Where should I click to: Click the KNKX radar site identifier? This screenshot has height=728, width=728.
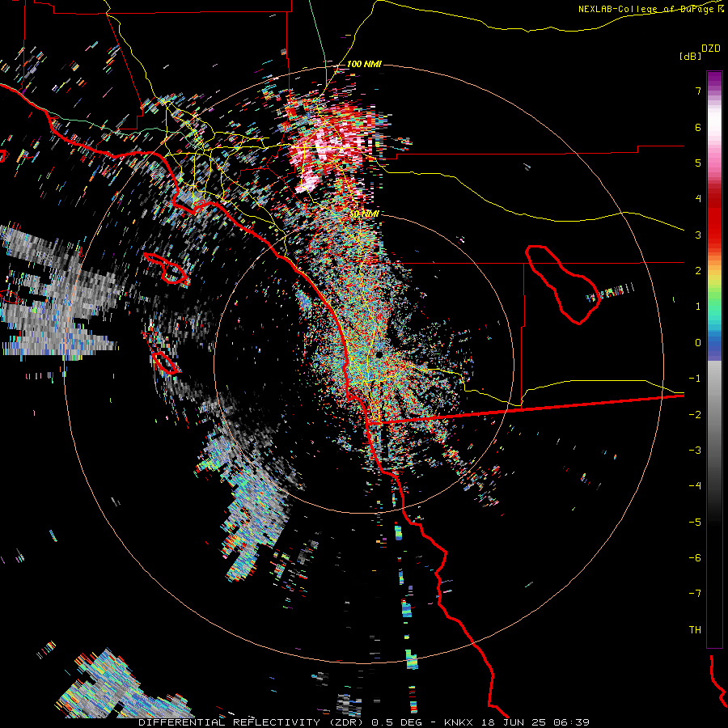(459, 722)
